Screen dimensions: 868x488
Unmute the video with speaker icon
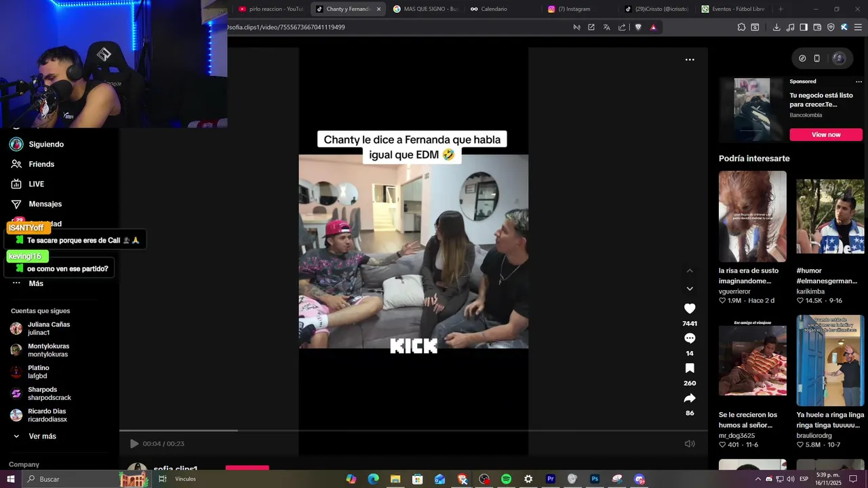[690, 444]
